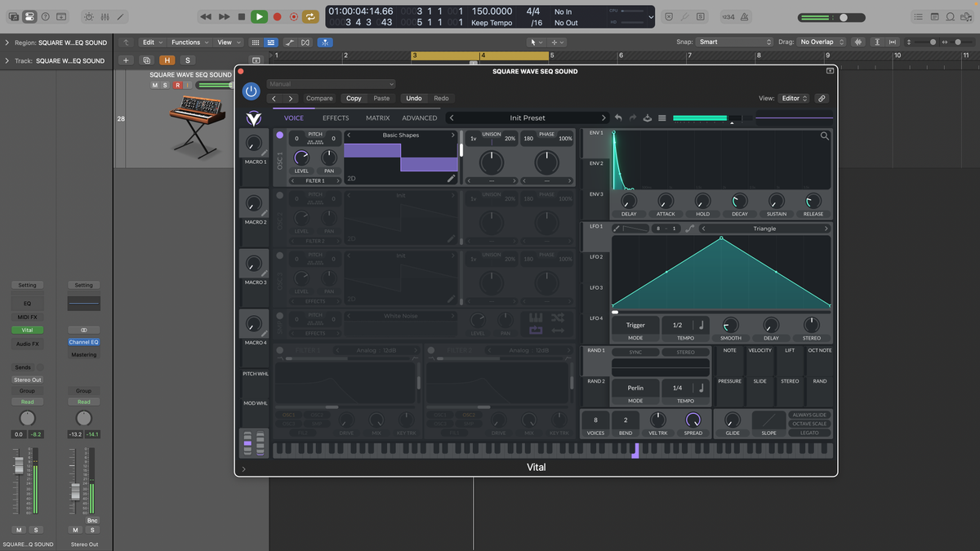Enable LEGATO mode in Vital voice section
Viewport: 980px width, 551px height.
click(x=809, y=433)
